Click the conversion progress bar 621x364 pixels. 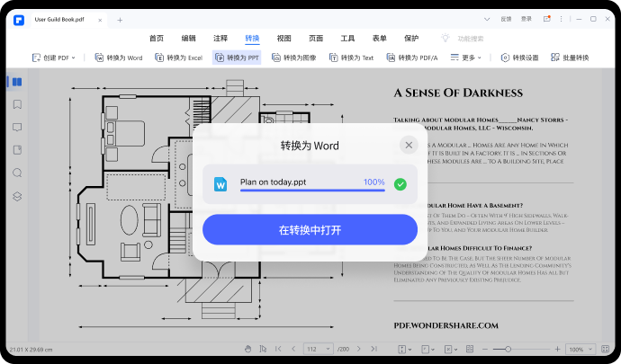[312, 191]
